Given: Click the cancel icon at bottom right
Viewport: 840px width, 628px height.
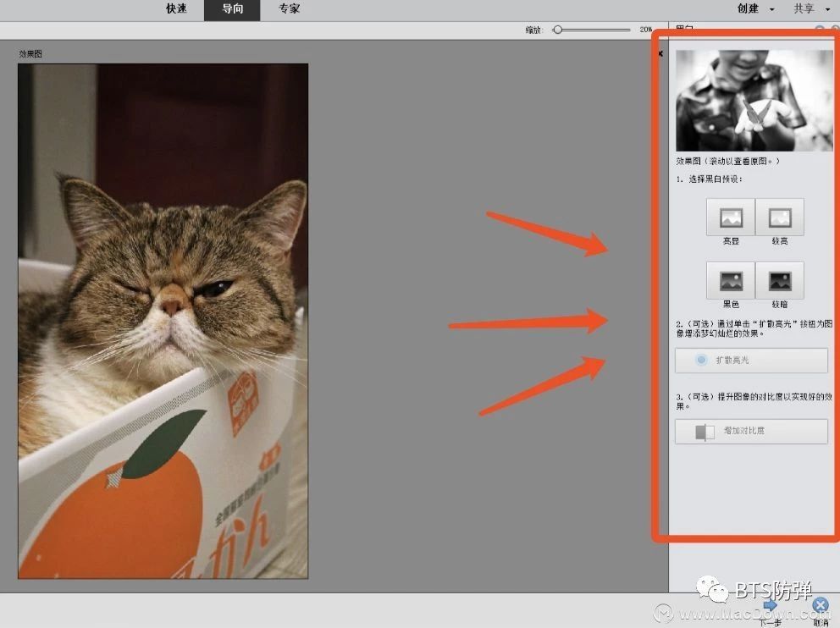Looking at the screenshot, I should (x=820, y=606).
